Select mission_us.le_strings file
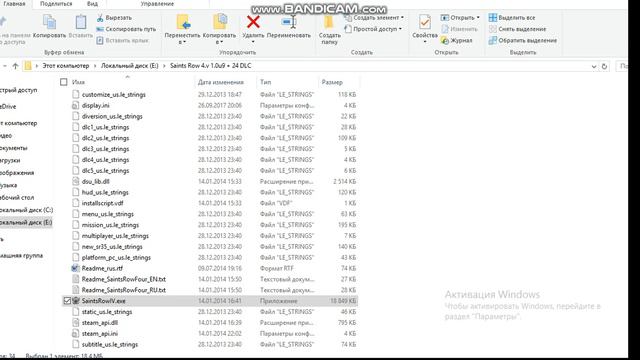640x360 pixels. 110,225
